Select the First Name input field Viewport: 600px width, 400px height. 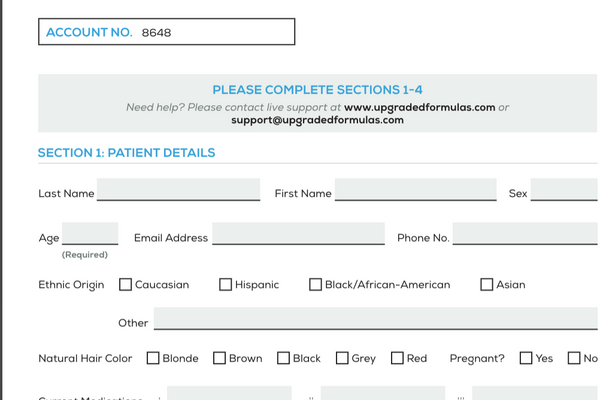pos(415,190)
